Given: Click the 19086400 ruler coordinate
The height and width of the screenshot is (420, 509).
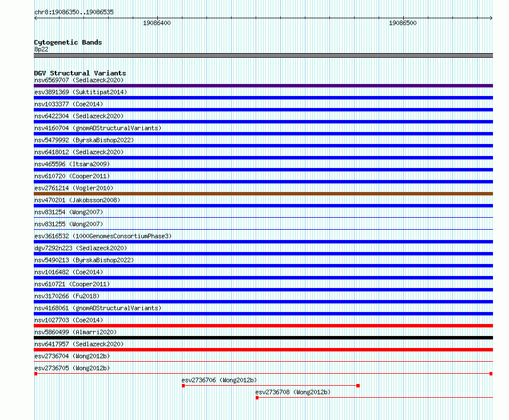Looking at the screenshot, I should coord(157,23).
